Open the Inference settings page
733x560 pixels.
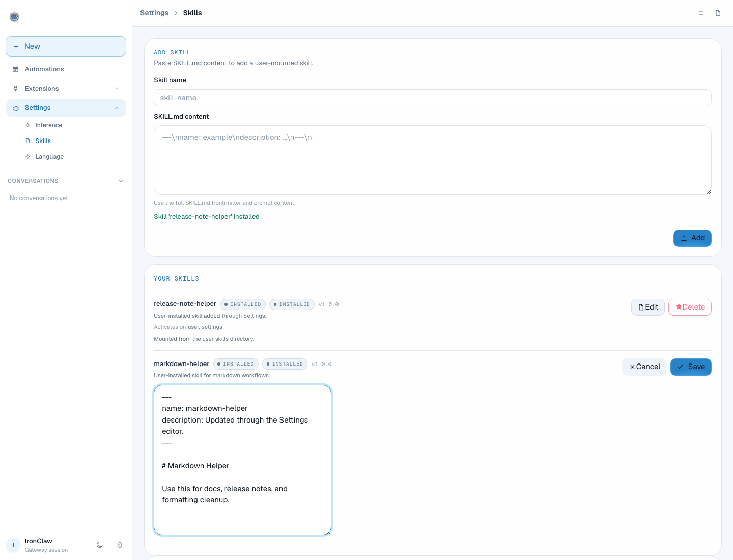[x=48, y=125]
